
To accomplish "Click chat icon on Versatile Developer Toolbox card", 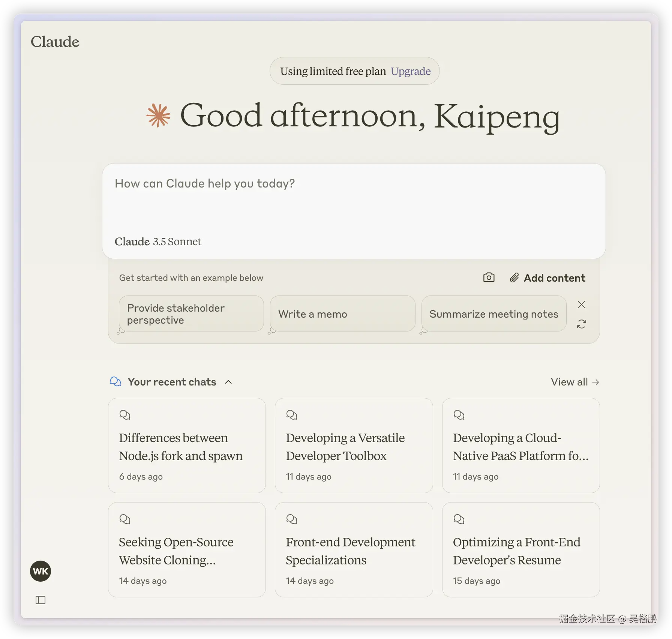I will (292, 415).
